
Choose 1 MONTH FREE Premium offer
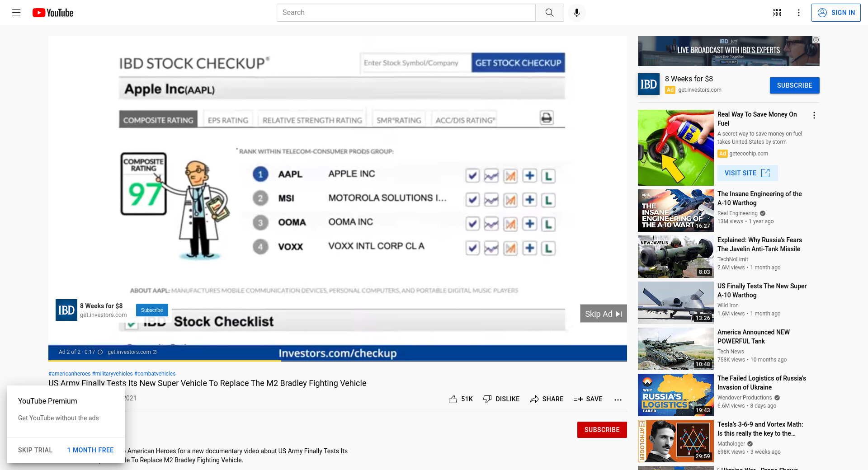(90, 450)
